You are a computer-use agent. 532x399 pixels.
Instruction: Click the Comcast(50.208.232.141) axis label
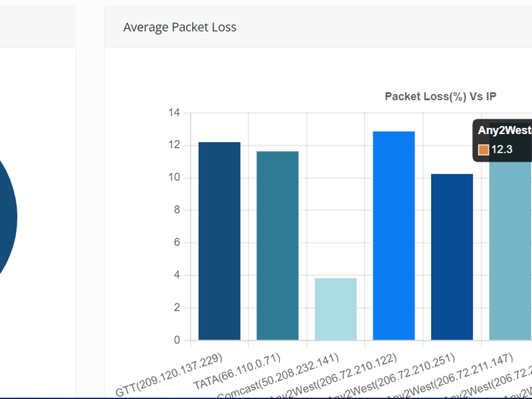pos(278,376)
